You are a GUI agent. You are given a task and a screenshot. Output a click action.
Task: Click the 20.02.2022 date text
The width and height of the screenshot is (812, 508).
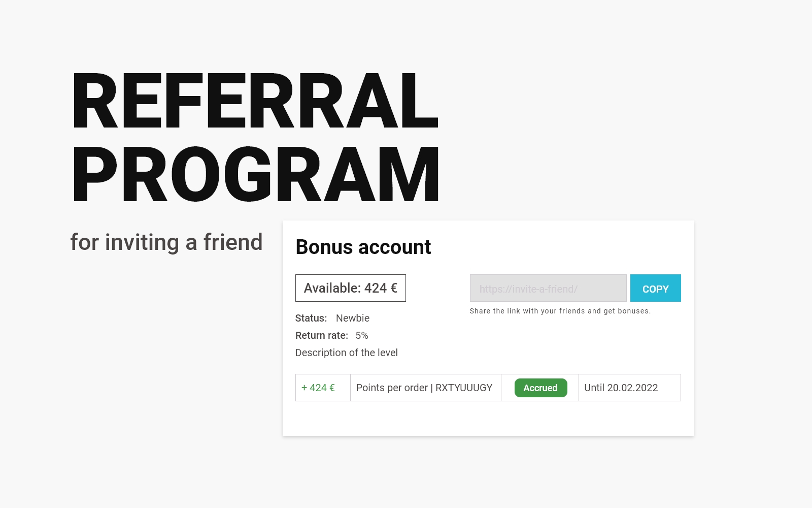tap(632, 388)
